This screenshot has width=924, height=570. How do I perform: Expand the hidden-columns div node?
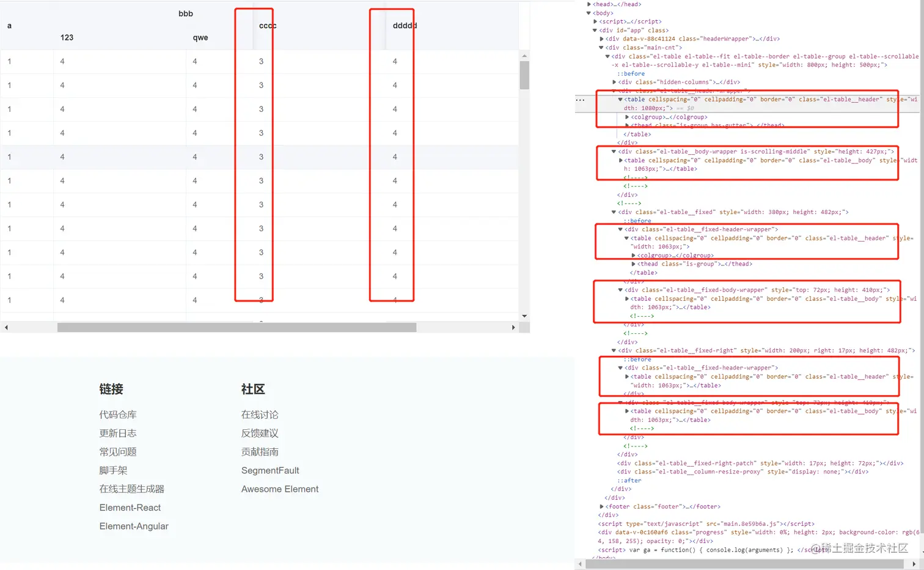coord(615,82)
